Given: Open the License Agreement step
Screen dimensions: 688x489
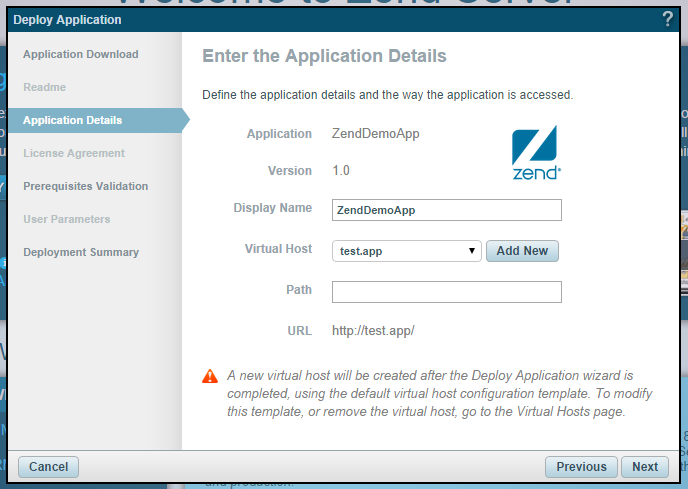Looking at the screenshot, I should (x=74, y=153).
